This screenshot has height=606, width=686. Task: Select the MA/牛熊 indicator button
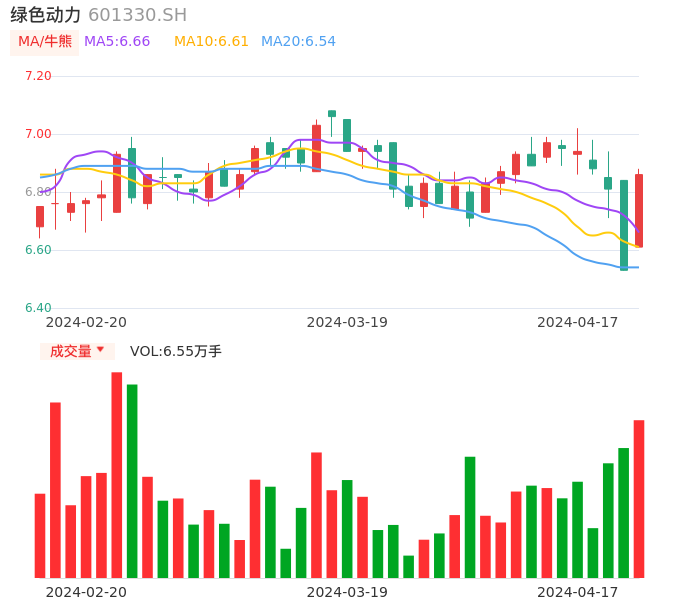[x=45, y=42]
